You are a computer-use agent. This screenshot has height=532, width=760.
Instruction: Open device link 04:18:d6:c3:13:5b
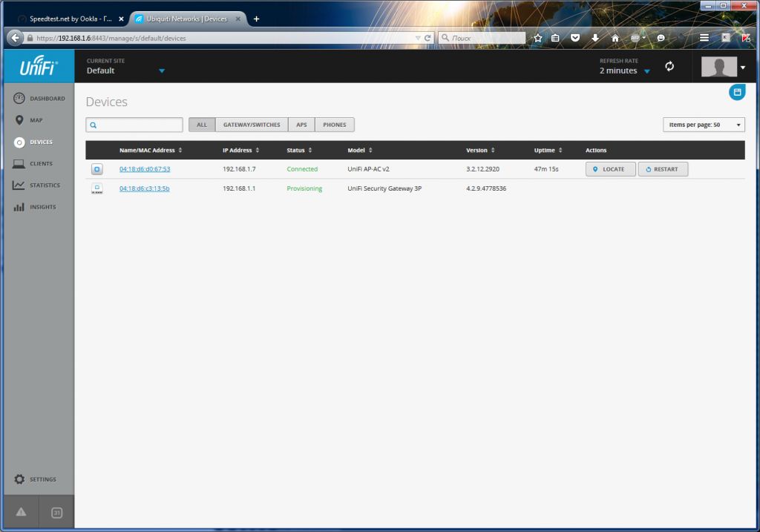coord(144,188)
